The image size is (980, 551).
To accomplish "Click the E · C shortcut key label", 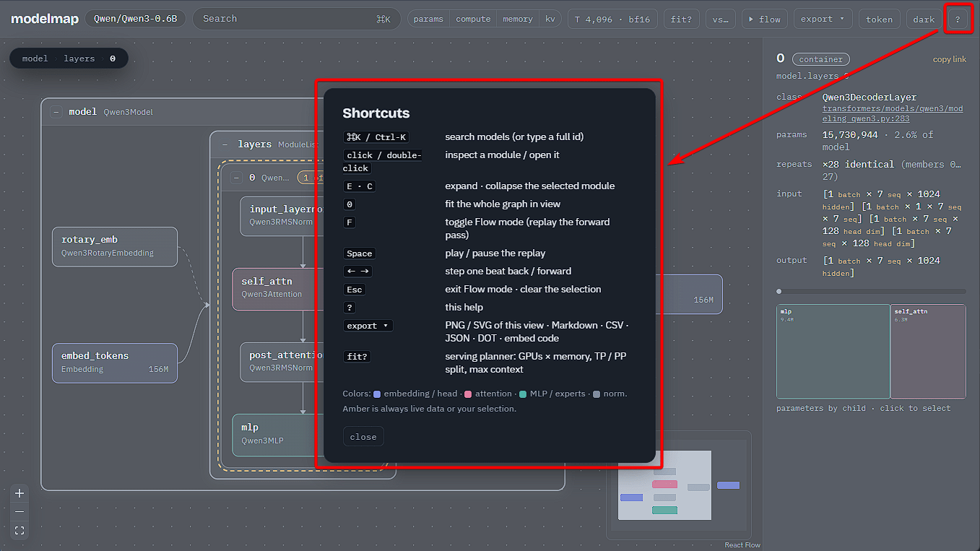I will (359, 186).
